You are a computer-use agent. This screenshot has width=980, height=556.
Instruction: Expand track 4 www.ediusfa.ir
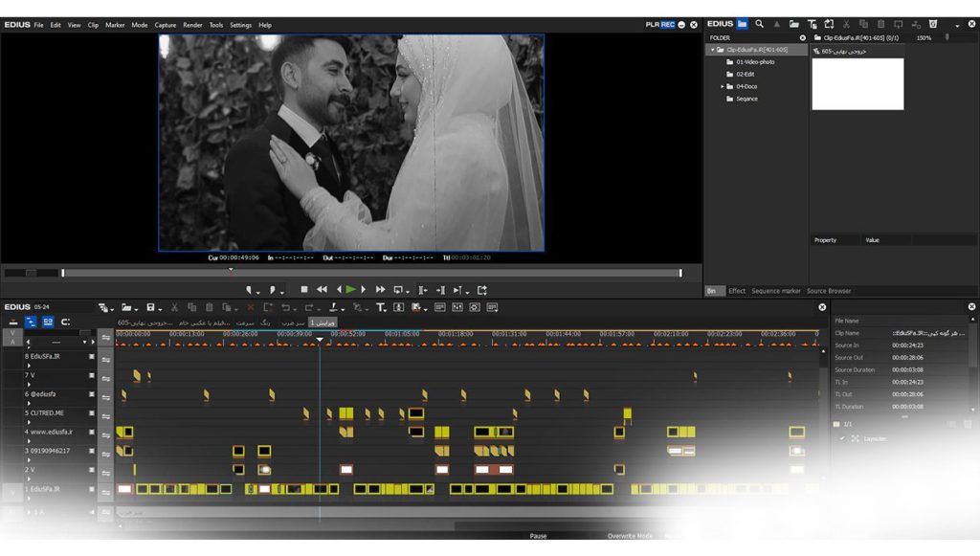click(x=29, y=441)
